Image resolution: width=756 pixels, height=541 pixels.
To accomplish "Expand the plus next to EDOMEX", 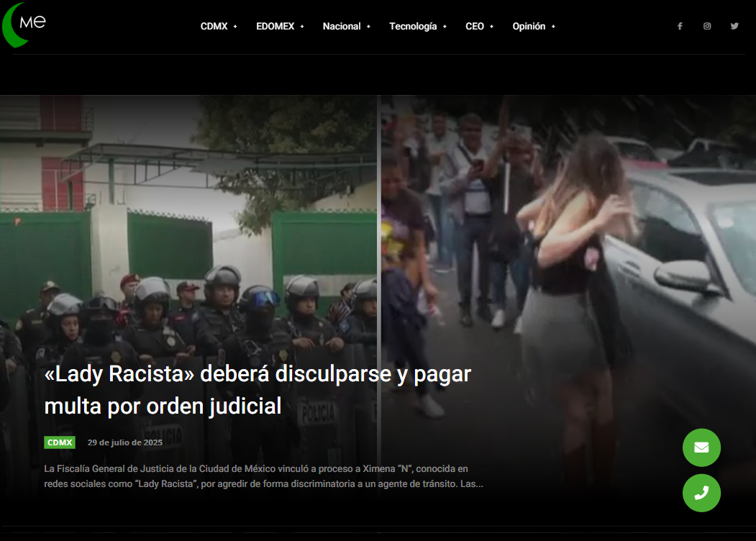I will pyautogui.click(x=302, y=27).
